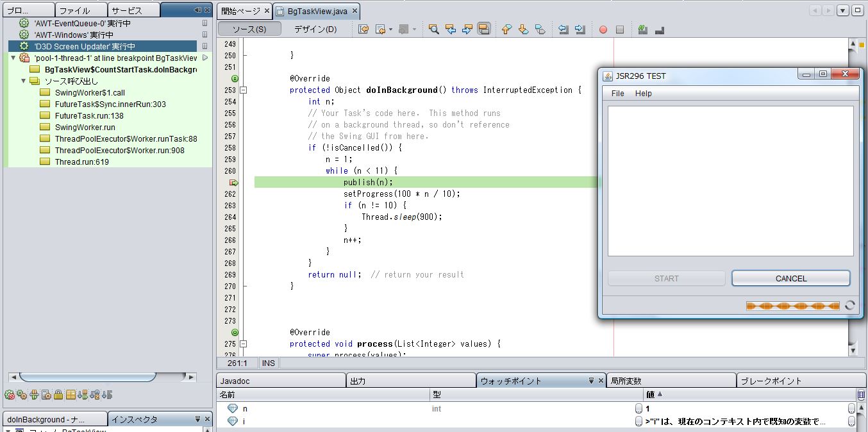Open the File menu in JSR296 TEST
Image resolution: width=868 pixels, height=432 pixels.
click(617, 94)
